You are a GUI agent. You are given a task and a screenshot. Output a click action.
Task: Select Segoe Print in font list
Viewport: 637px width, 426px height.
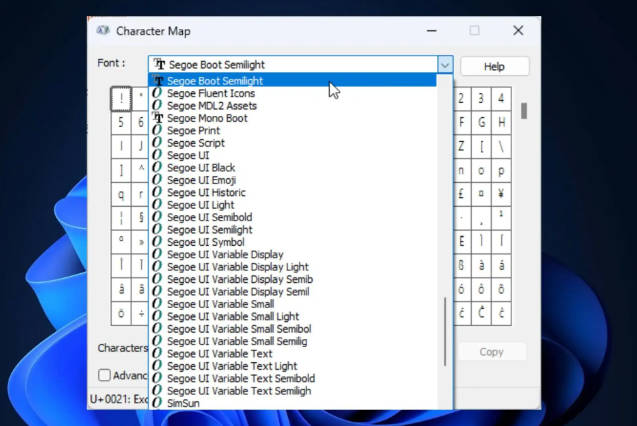[x=293, y=131]
